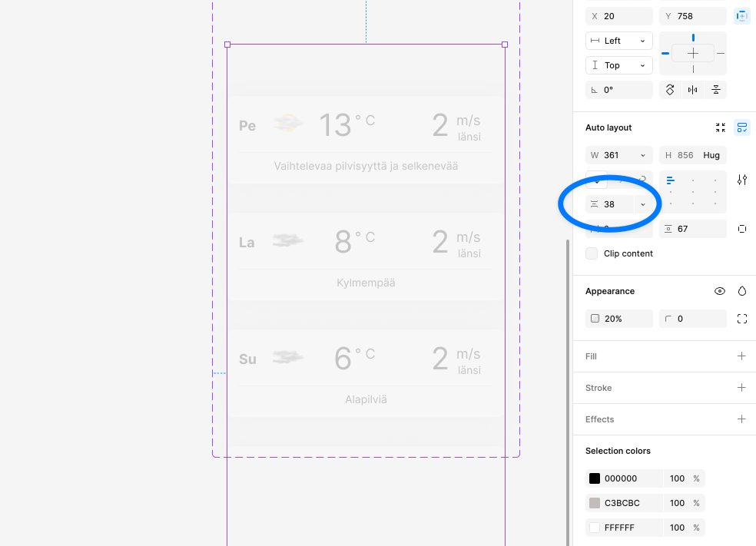This screenshot has height=546, width=756.
Task: Expand the gap spacing 38 dropdown arrow
Action: 643,204
